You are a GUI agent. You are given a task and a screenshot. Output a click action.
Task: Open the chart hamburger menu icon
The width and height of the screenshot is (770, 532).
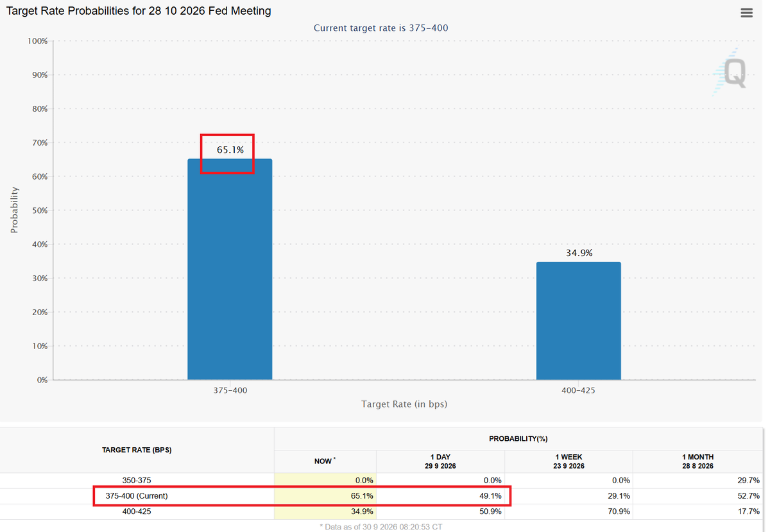click(x=746, y=13)
